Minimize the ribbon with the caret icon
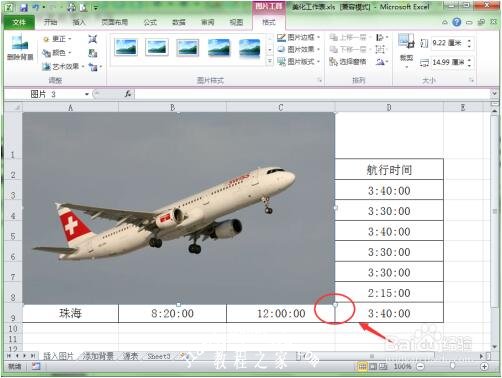The width and height of the screenshot is (502, 378). (445, 22)
